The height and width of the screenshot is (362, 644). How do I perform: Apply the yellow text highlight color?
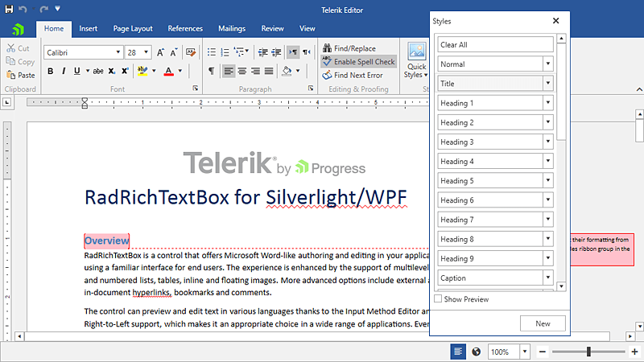[x=142, y=71]
